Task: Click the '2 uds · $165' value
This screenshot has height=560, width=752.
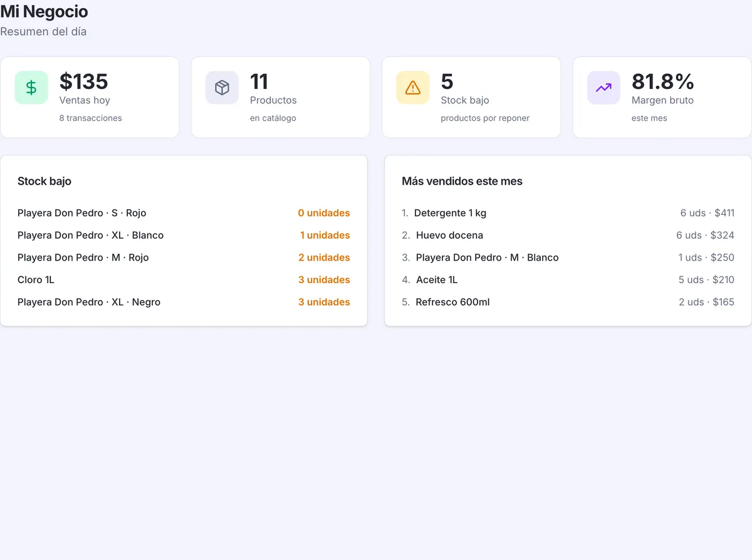Action: [706, 302]
